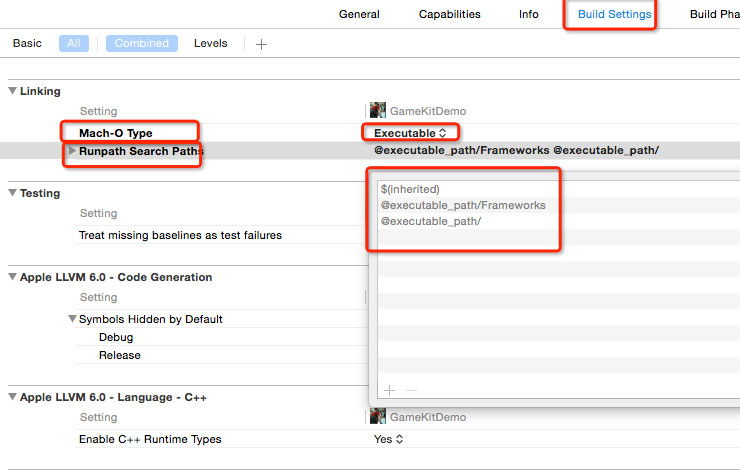Collapse the Testing section
This screenshot has width=740, height=473.
click(12, 193)
